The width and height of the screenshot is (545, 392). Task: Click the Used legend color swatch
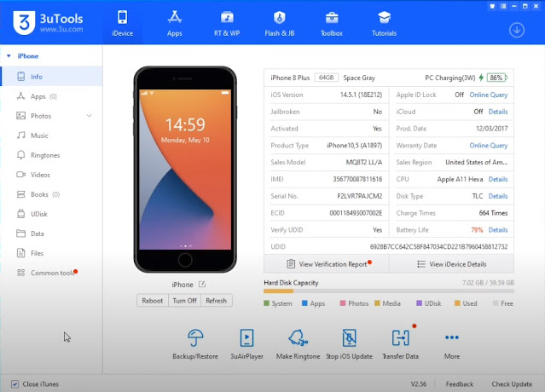pos(457,303)
